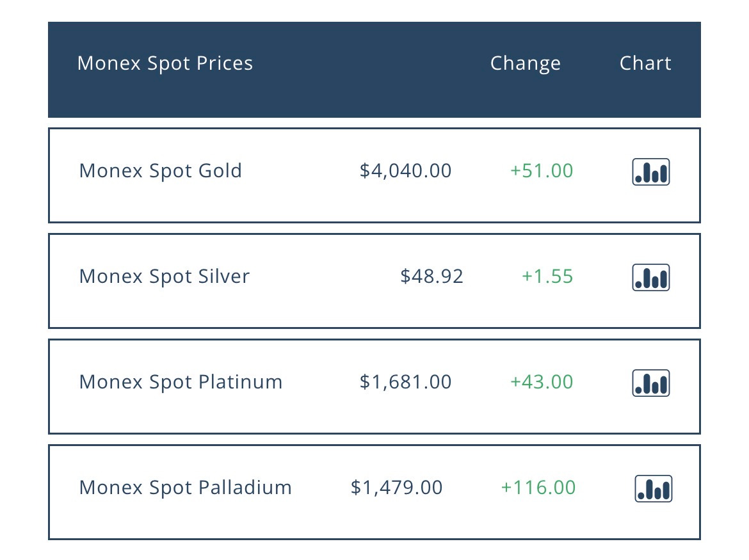Open the Monex Spot Palladium chart icon
Viewport: 749px width, 560px height.
(x=653, y=488)
